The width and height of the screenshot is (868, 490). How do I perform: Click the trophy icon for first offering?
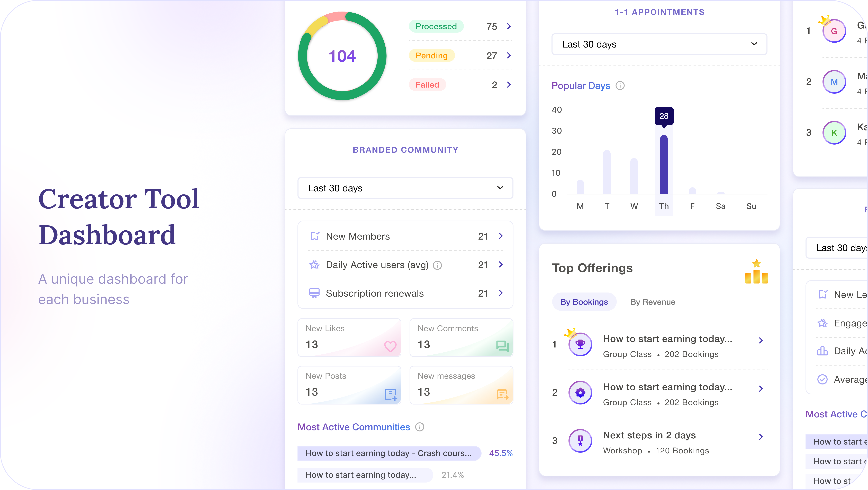(580, 344)
